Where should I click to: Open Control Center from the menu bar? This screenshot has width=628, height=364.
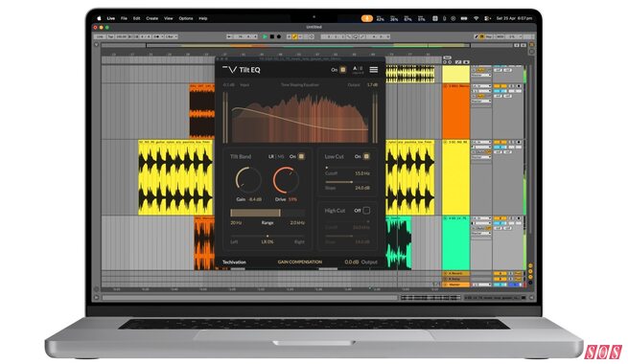click(x=487, y=18)
